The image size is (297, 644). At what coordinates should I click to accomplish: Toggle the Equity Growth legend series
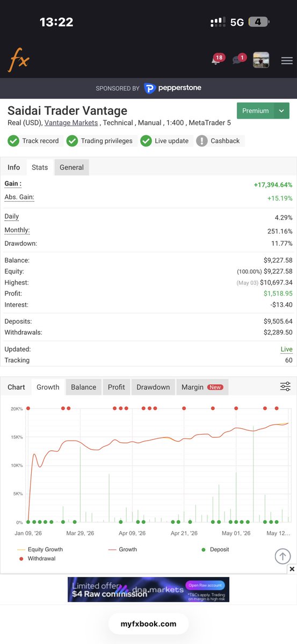click(x=40, y=550)
